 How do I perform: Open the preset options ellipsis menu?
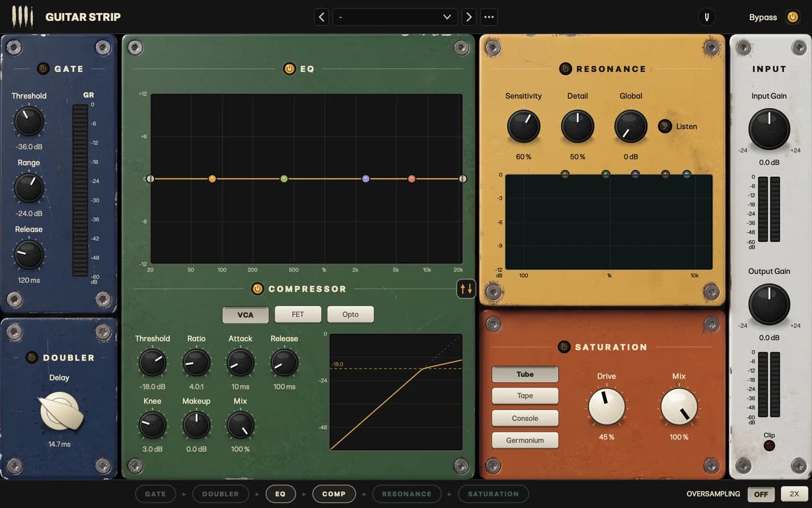click(x=489, y=17)
